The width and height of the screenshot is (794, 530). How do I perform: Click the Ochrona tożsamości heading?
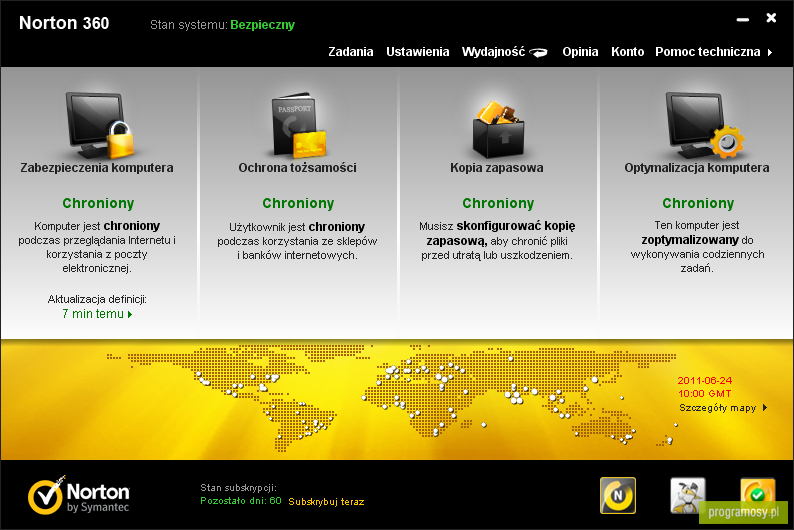(x=297, y=168)
